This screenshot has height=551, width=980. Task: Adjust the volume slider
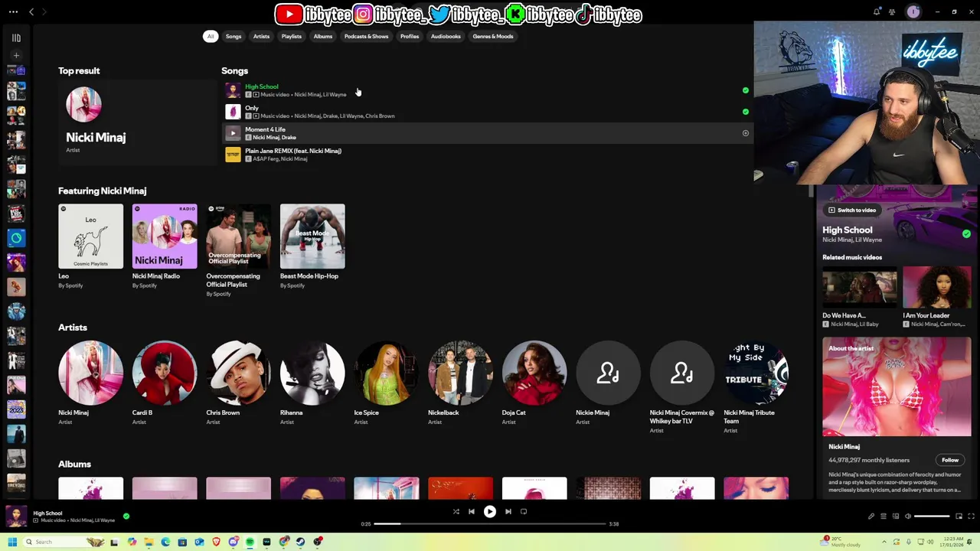pyautogui.click(x=932, y=517)
